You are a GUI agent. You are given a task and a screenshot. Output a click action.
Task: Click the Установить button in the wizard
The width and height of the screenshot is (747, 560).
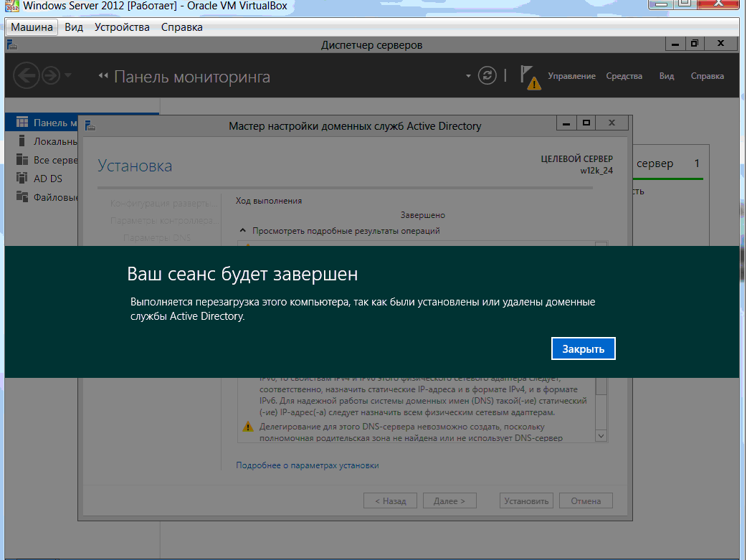tap(526, 501)
